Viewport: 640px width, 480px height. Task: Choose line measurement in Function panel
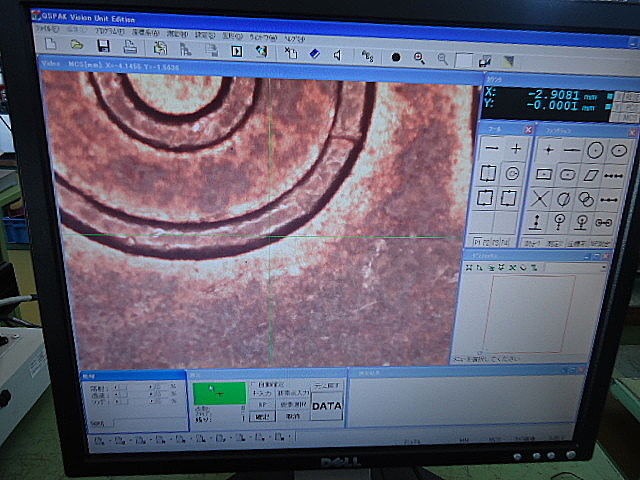pos(572,151)
